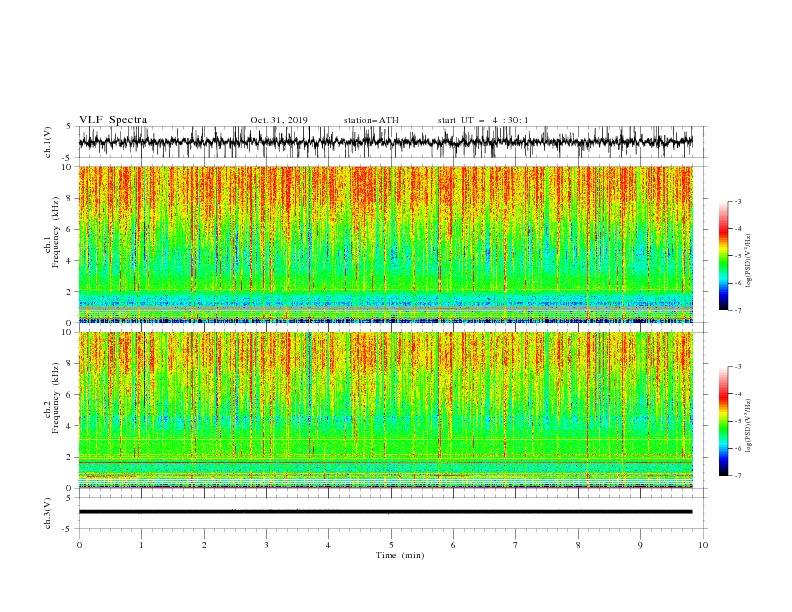Click time axis tick label "9"
The width and height of the screenshot is (792, 612).
click(x=640, y=545)
